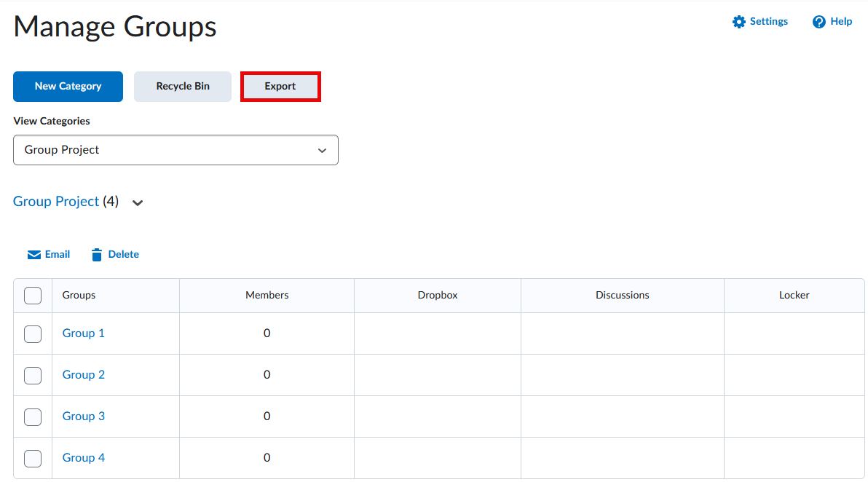Collapse the Group Project chevron menu
Viewport: 868px width, 482px height.
138,203
